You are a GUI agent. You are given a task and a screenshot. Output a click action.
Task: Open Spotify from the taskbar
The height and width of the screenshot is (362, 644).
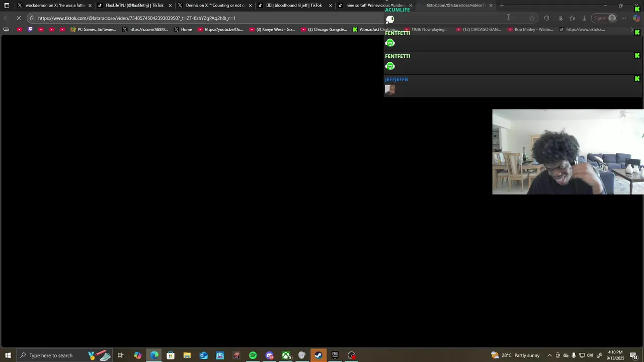click(x=253, y=355)
